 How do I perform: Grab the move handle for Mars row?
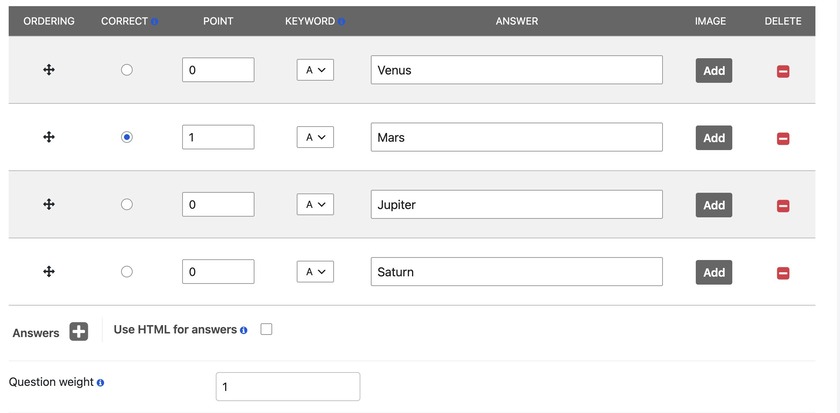pyautogui.click(x=49, y=137)
